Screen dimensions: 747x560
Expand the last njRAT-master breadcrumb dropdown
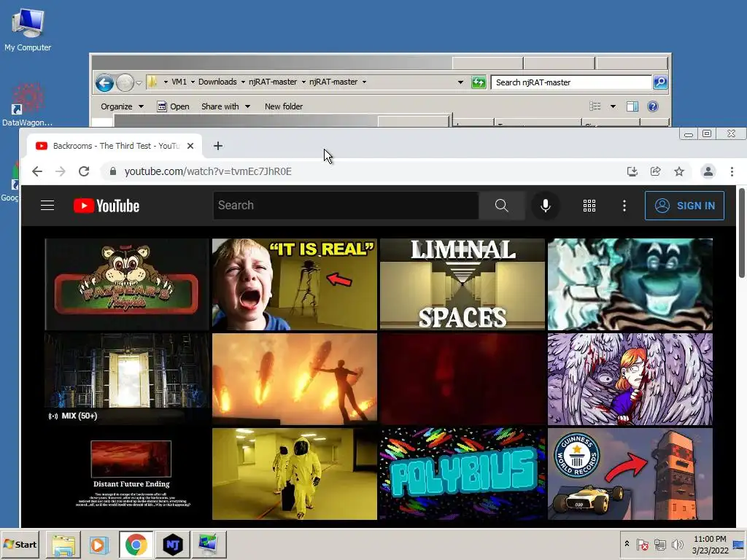(364, 82)
